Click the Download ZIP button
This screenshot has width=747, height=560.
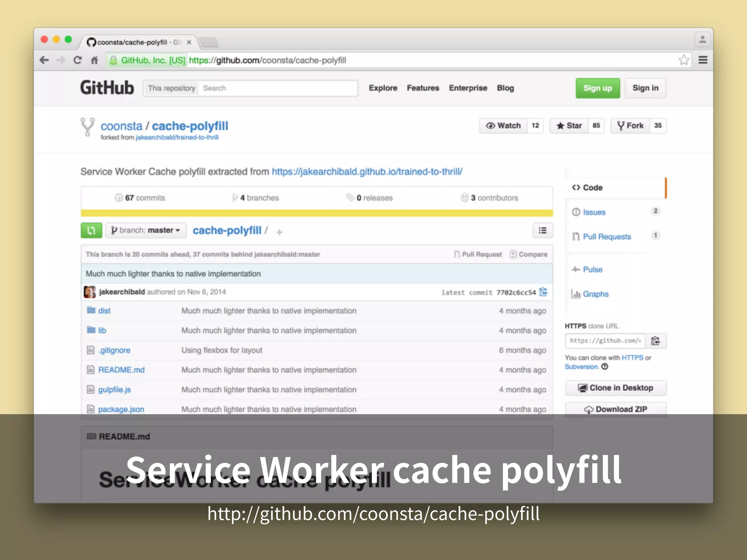pos(615,409)
